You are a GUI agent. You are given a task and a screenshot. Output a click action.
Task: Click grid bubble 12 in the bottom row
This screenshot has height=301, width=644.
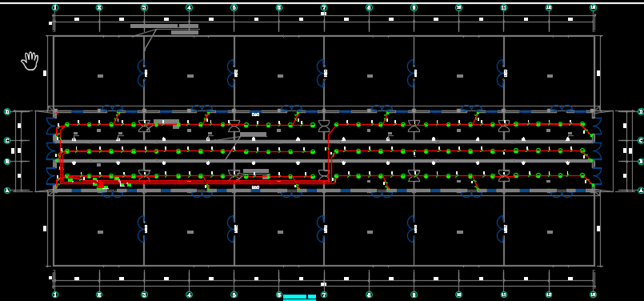(549, 295)
